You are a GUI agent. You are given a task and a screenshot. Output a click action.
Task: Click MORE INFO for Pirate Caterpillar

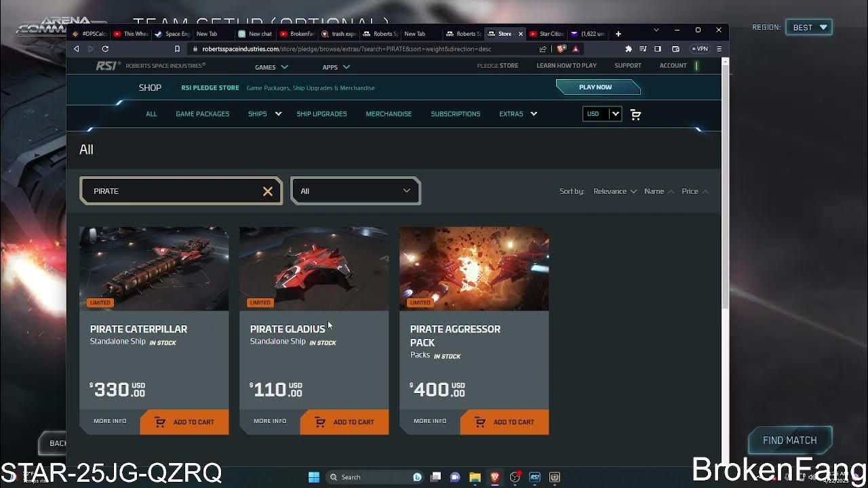pyautogui.click(x=110, y=421)
